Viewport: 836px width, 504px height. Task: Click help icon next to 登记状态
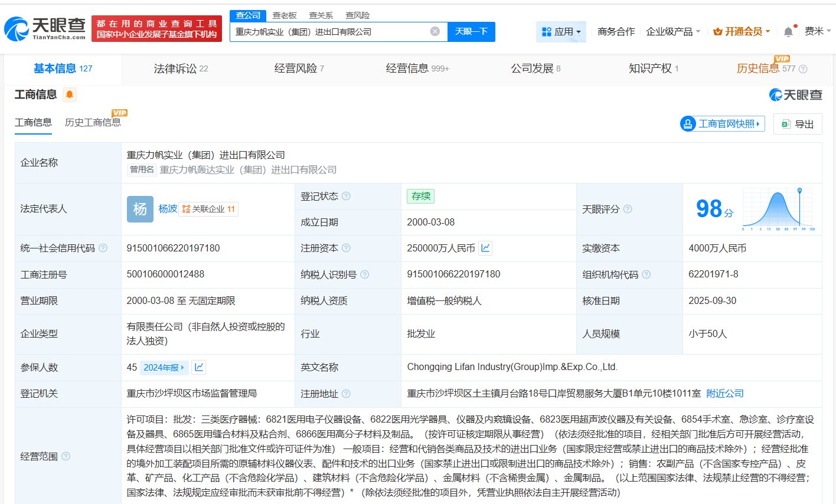[x=346, y=196]
